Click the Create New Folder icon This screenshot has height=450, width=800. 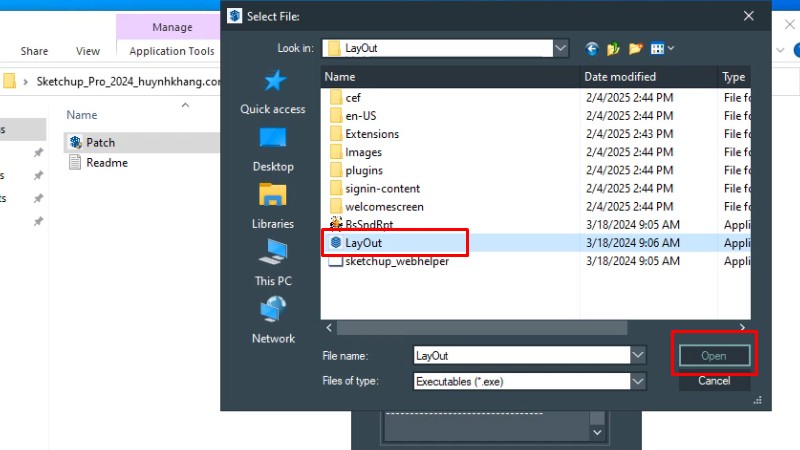635,48
